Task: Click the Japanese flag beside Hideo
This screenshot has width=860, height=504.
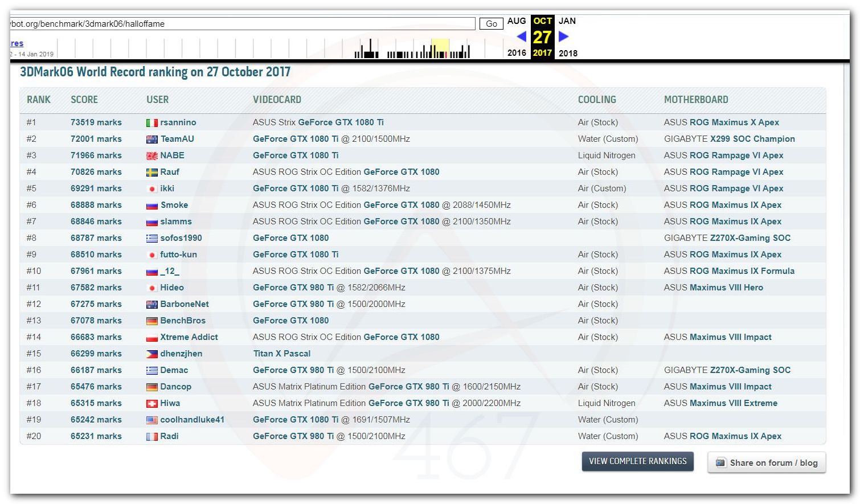Action: (151, 288)
